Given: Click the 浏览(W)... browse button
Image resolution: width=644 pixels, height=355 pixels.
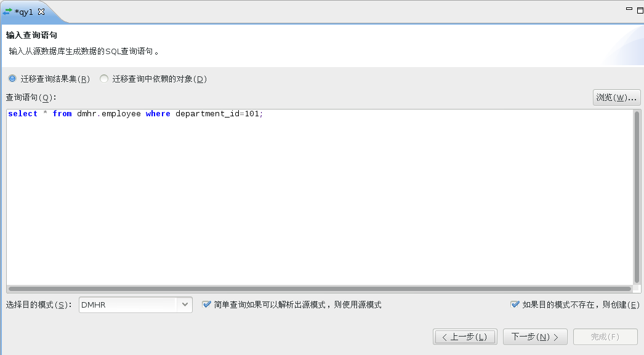Looking at the screenshot, I should click(x=616, y=98).
